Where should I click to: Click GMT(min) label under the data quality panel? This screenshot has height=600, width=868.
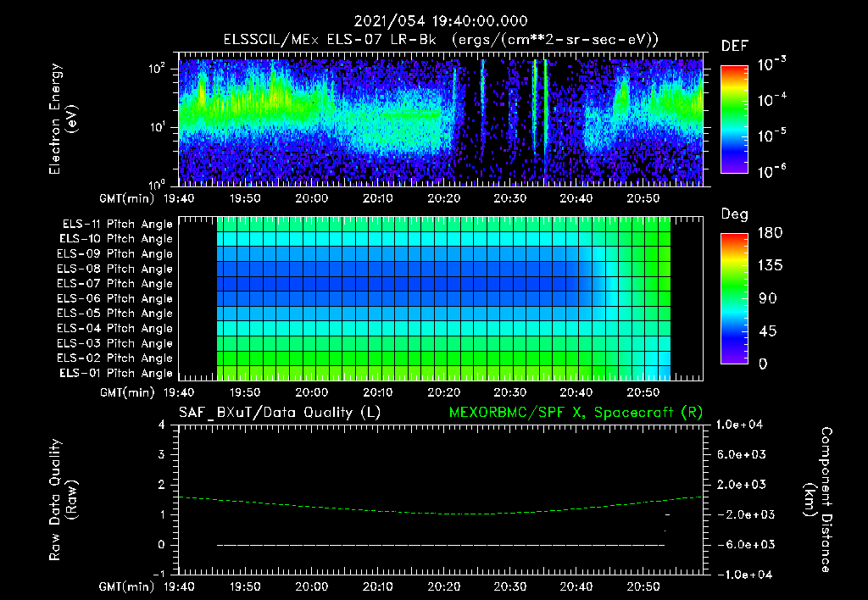click(127, 586)
